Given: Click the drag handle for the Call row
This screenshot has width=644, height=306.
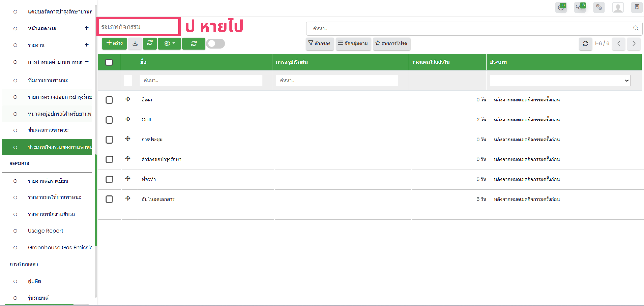Looking at the screenshot, I should 128,119.
